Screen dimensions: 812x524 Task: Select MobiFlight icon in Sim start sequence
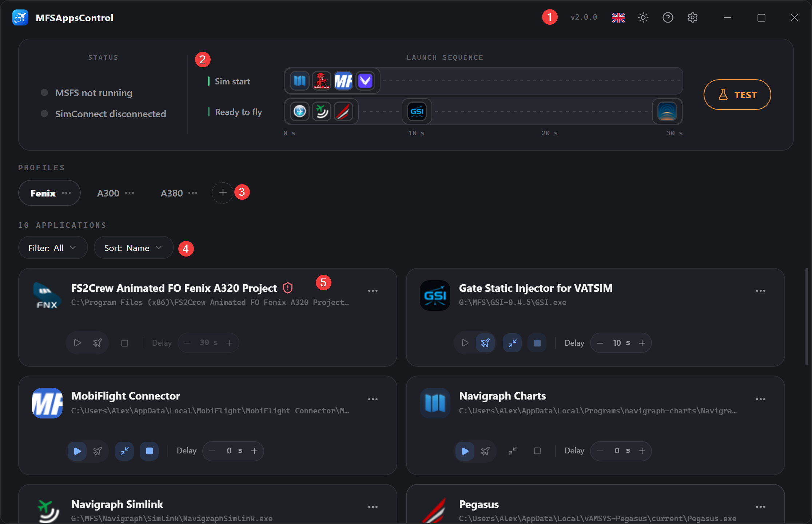[343, 81]
